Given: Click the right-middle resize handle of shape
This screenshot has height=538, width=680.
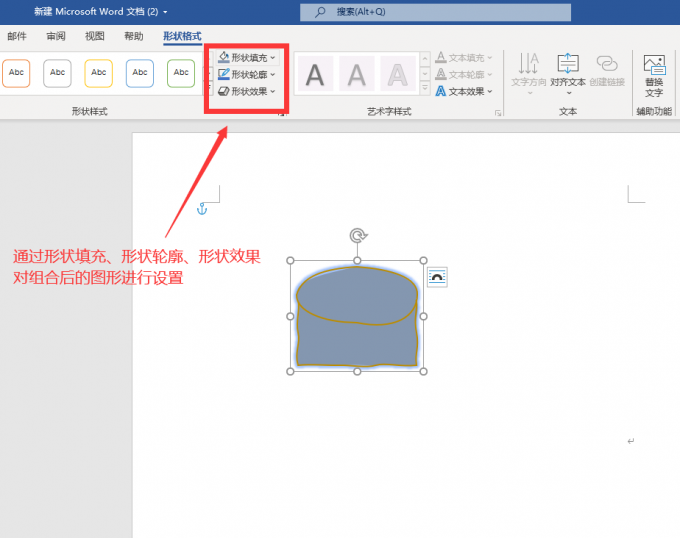Looking at the screenshot, I should point(424,316).
